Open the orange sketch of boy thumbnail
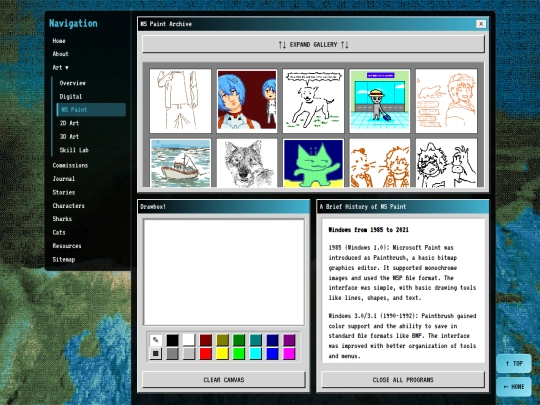Screen dimensions: 540x405 point(446,101)
